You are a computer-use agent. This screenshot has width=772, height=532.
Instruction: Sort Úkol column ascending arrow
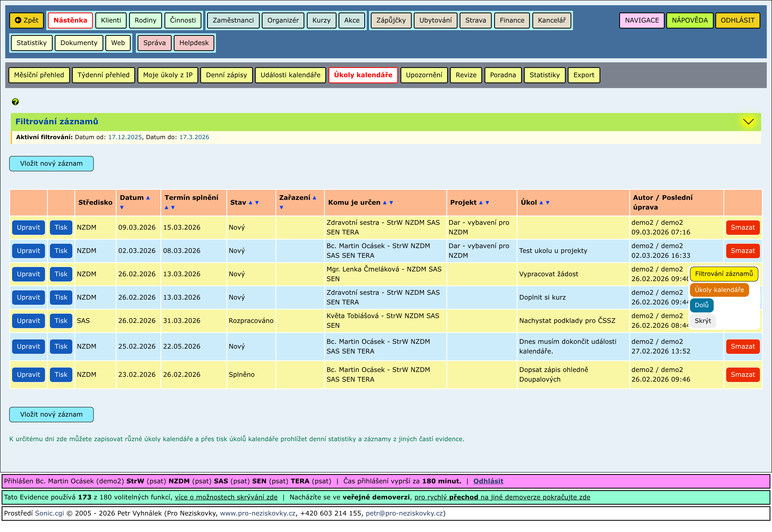[541, 203]
